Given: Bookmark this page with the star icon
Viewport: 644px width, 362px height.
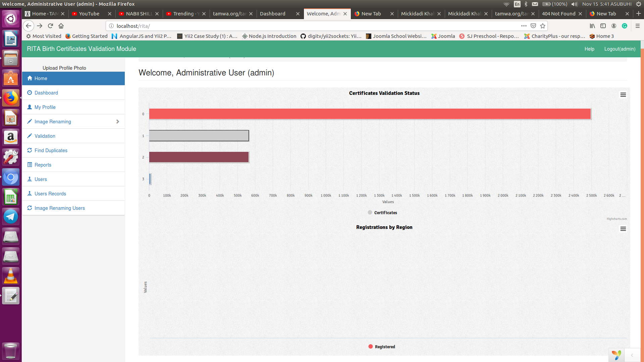Looking at the screenshot, I should pyautogui.click(x=543, y=26).
